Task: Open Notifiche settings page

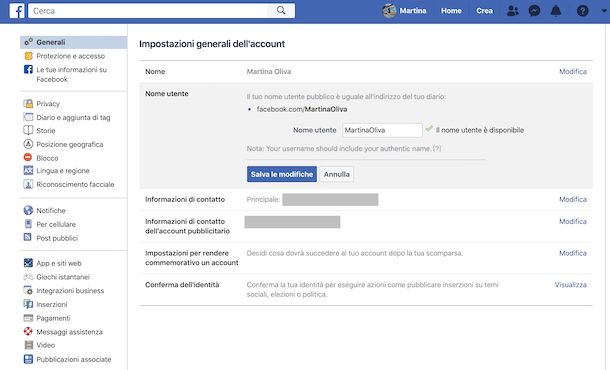Action: (51, 210)
